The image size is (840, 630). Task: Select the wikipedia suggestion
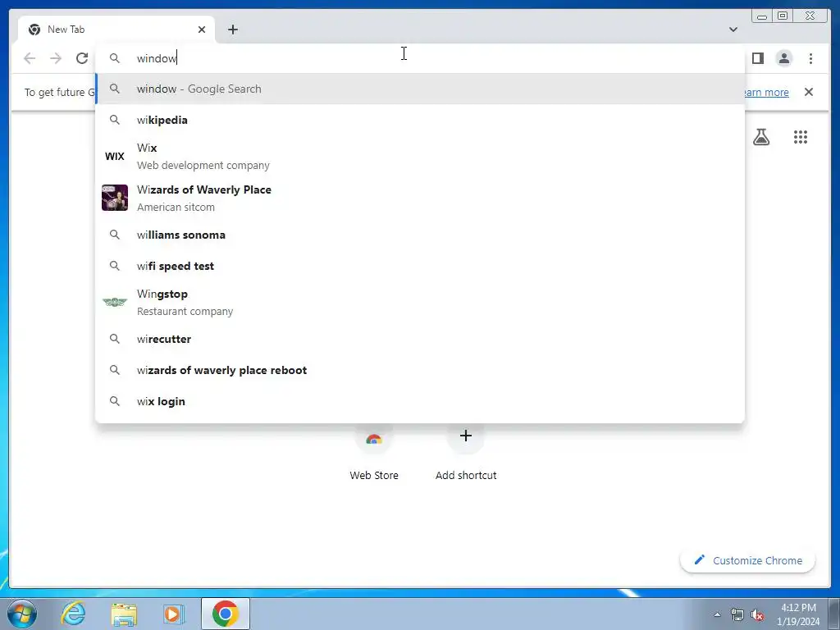click(x=420, y=120)
